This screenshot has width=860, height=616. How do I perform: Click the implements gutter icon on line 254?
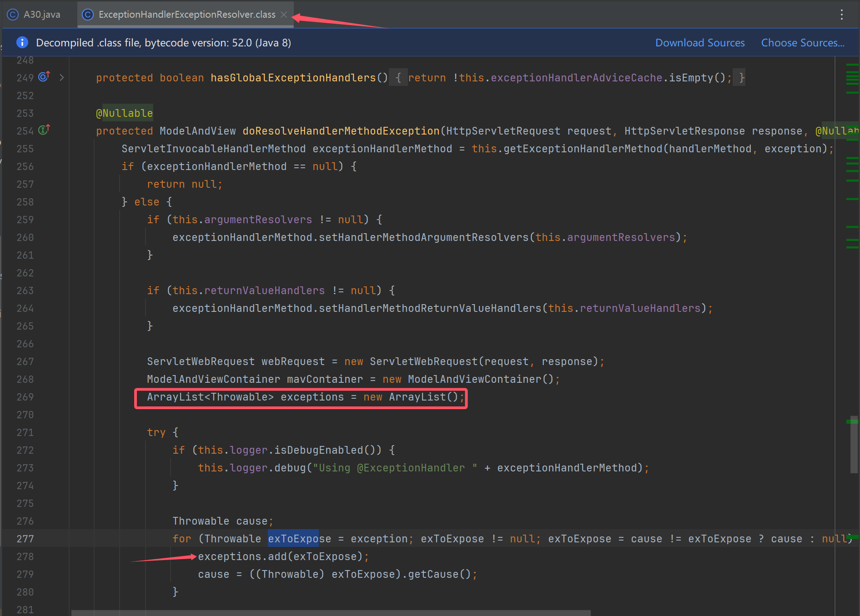click(x=44, y=130)
